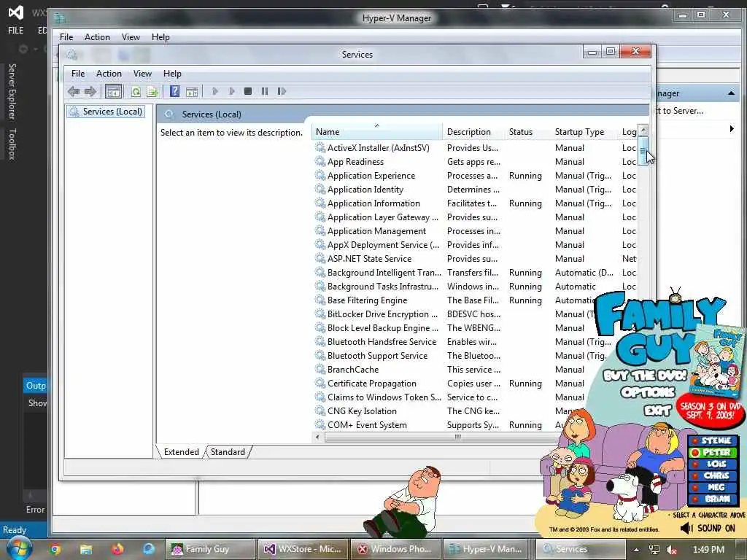The width and height of the screenshot is (747, 560).
Task: Switch to the Standard tab
Action: [x=228, y=452]
